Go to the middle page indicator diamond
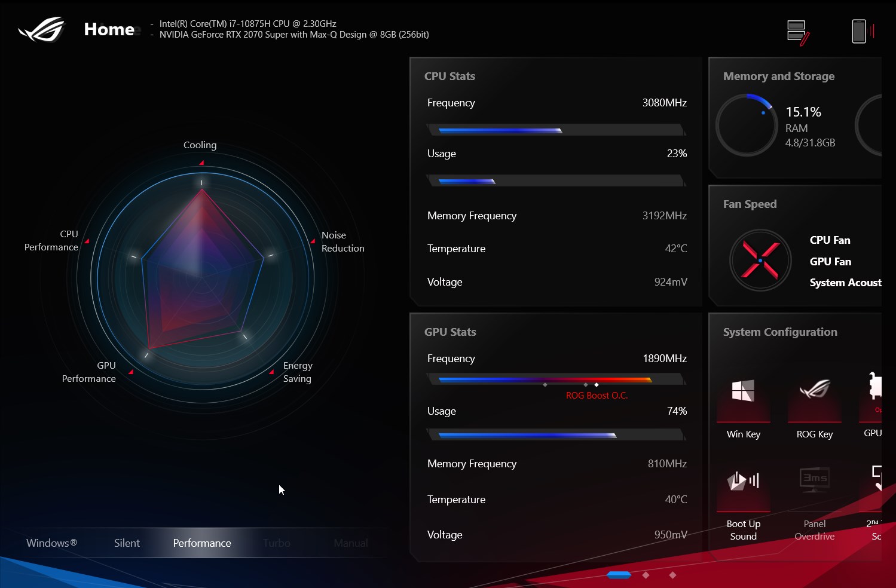Screen dimensions: 896x588 646,575
